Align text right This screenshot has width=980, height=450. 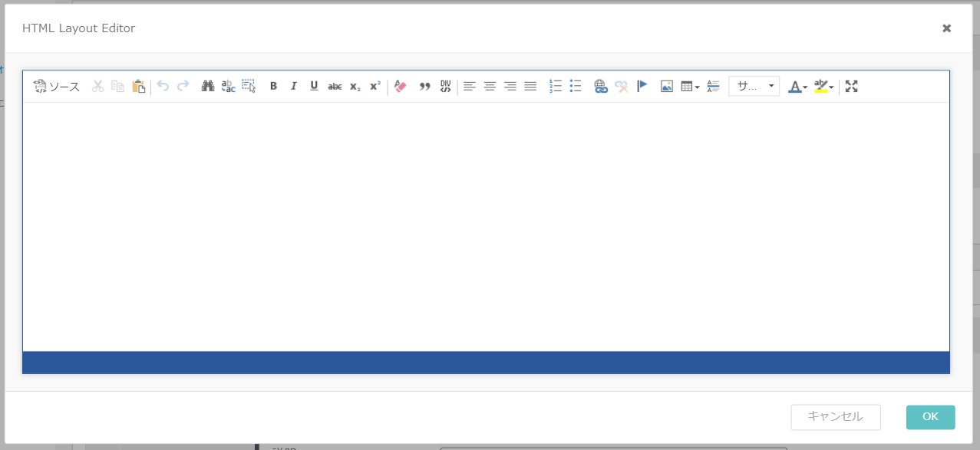tap(510, 87)
